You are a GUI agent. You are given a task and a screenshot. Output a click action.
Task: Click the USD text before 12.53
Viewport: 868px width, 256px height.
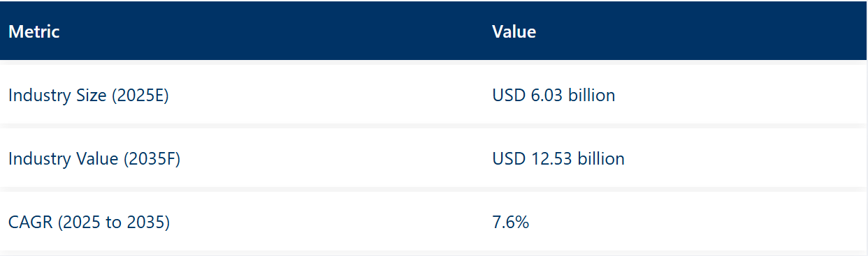pyautogui.click(x=509, y=159)
